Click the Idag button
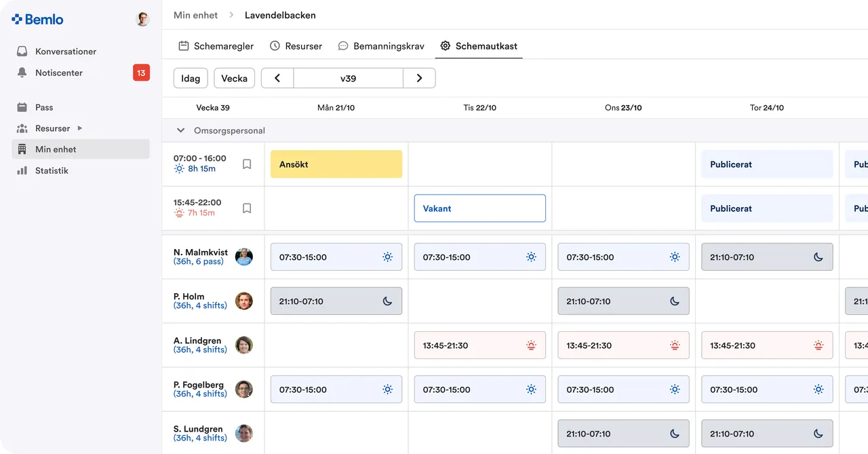 [191, 78]
